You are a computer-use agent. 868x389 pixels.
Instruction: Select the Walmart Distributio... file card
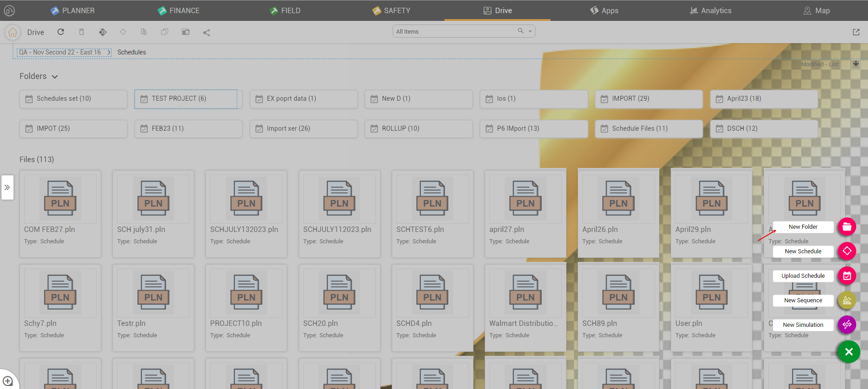(x=526, y=308)
